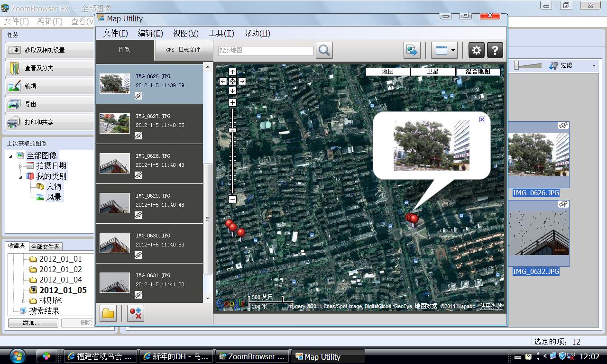Open the 过滤 dropdown in ZoomBrowser
The image size is (607, 364).
pyautogui.click(x=572, y=65)
